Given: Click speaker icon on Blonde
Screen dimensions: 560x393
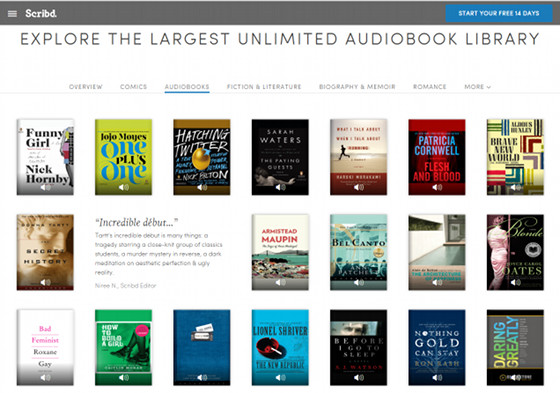Looking at the screenshot, I should click(x=515, y=282).
